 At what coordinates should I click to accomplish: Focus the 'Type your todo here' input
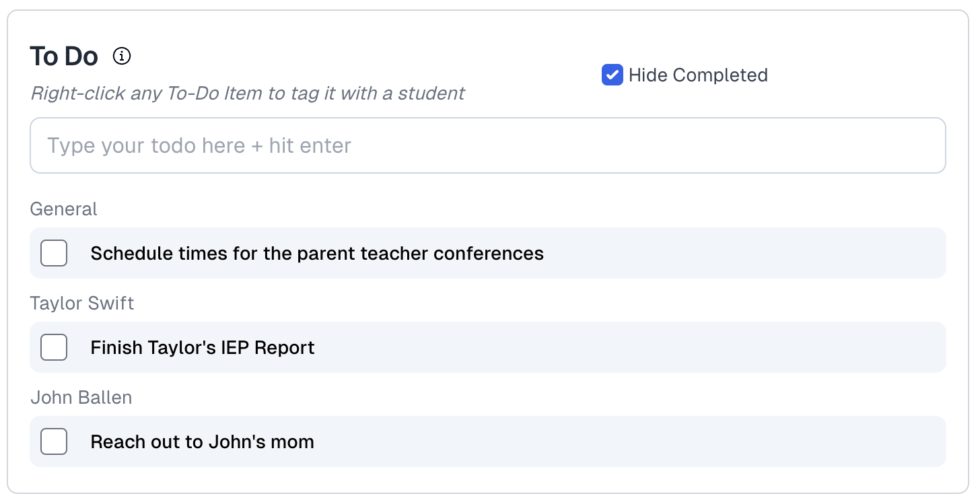[x=487, y=146]
